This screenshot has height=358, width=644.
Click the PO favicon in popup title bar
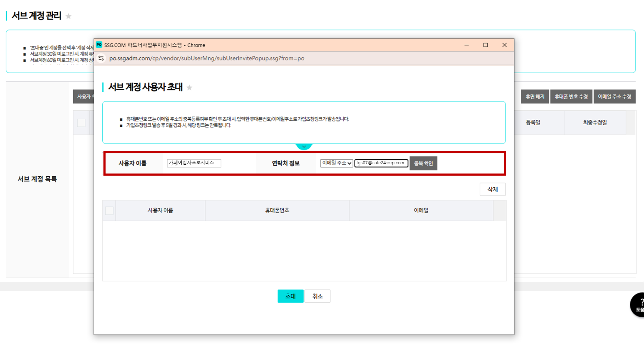[99, 45]
